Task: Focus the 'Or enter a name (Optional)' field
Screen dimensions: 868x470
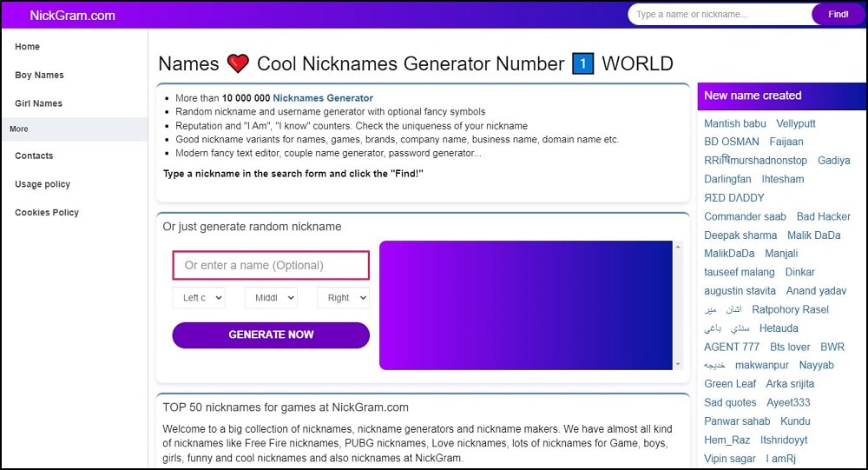Action: pyautogui.click(x=271, y=266)
